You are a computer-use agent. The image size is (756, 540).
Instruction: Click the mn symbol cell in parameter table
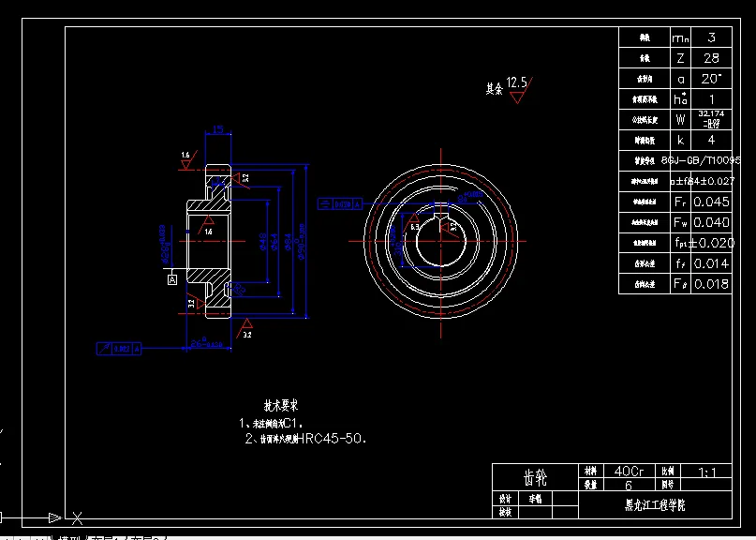click(680, 37)
